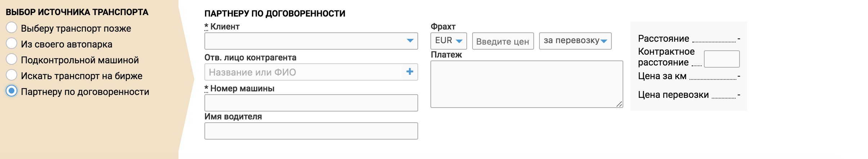The height and width of the screenshot is (159, 868).
Task: Click the 'Цена за км' summary row
Action: click(662, 76)
